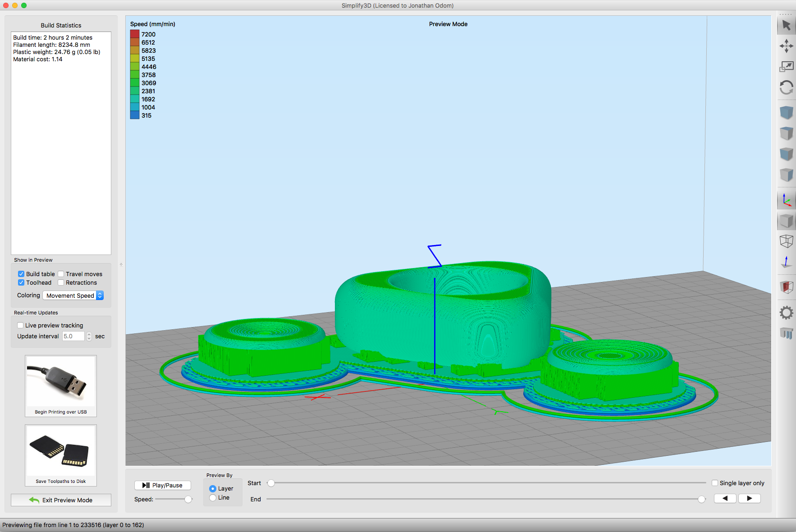Open the cross-section view tool
The image size is (796, 532).
tap(787, 287)
